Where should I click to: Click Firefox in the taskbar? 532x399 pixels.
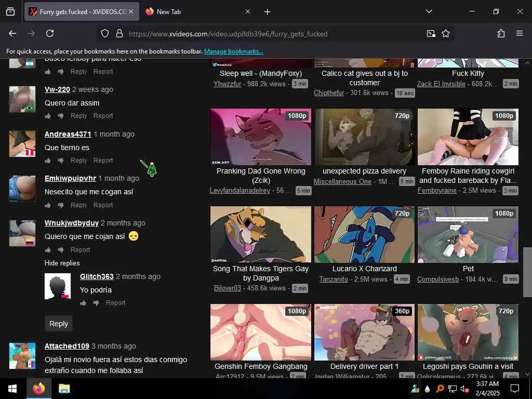coord(38,389)
